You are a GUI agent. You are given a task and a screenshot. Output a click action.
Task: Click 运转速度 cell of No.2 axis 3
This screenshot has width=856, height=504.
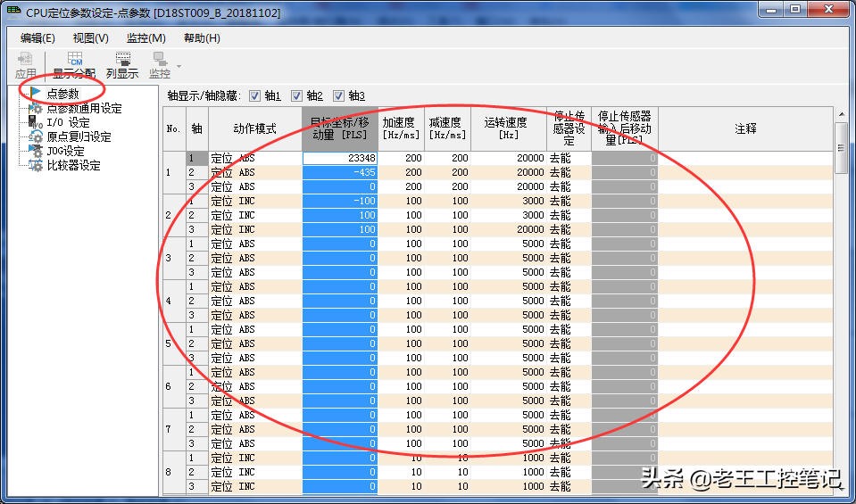(x=508, y=229)
